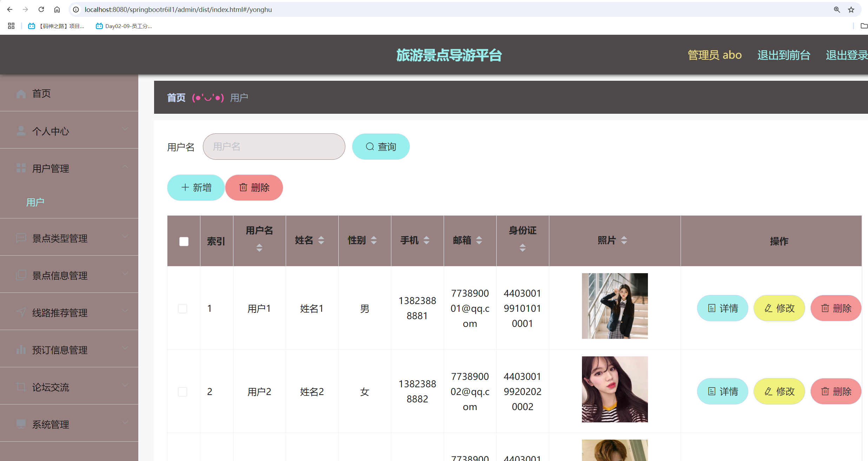Click the 论坛交流 crop-shaped icon
The image size is (868, 461).
pos(21,387)
